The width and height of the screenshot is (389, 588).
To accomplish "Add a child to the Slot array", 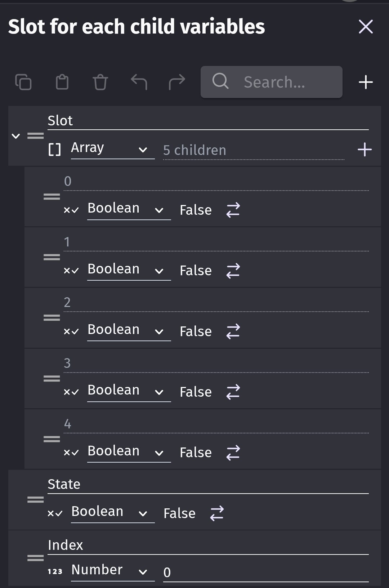I will 365,150.
